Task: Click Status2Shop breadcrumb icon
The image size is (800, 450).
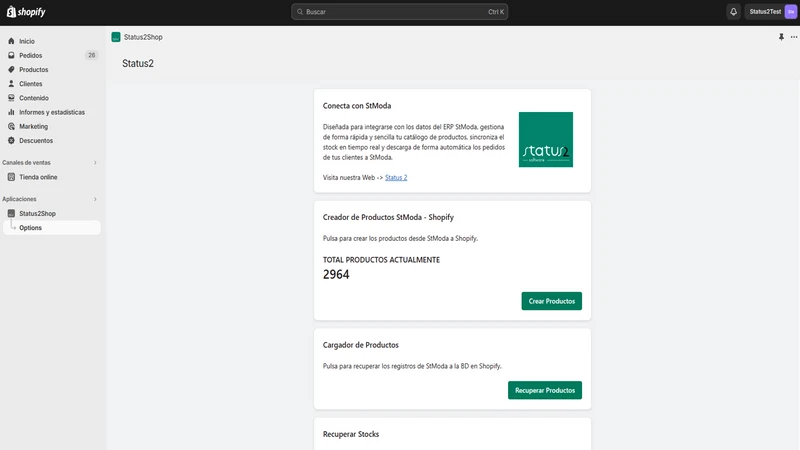Action: pyautogui.click(x=116, y=37)
